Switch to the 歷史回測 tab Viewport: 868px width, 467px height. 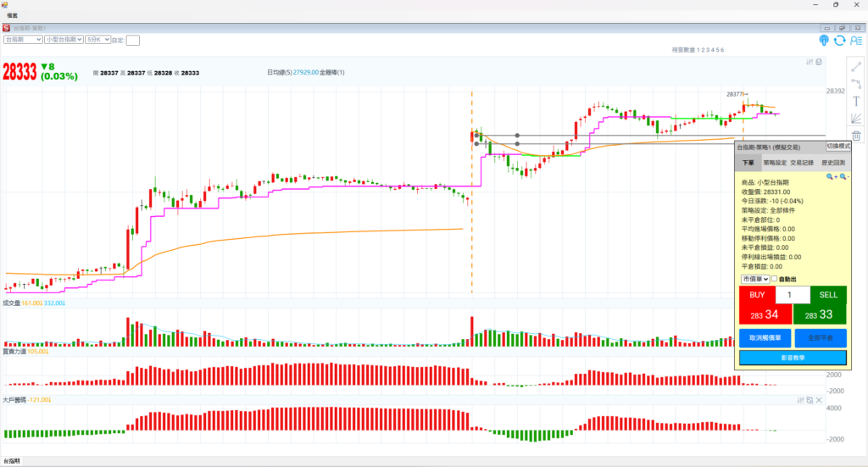tap(832, 162)
